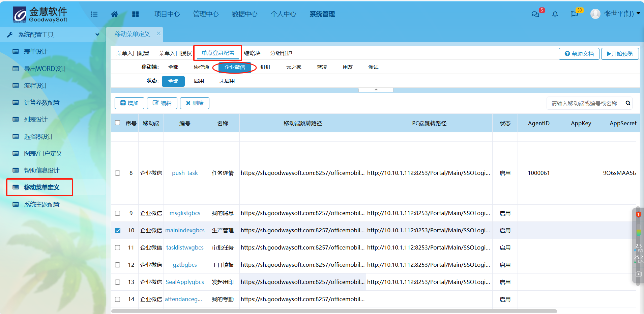Click the search magnifier icon
Image resolution: width=644 pixels, height=314 pixels.
pyautogui.click(x=628, y=103)
